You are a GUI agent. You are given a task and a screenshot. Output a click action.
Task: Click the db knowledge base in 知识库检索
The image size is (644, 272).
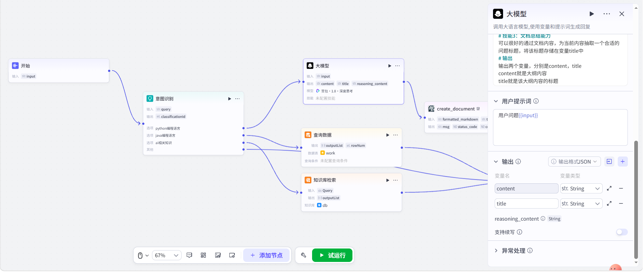pyautogui.click(x=322, y=205)
